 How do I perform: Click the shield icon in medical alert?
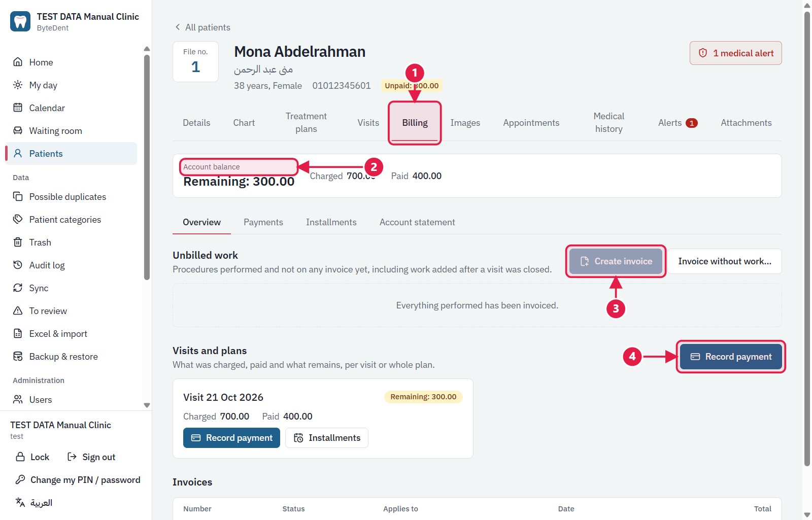tap(703, 53)
